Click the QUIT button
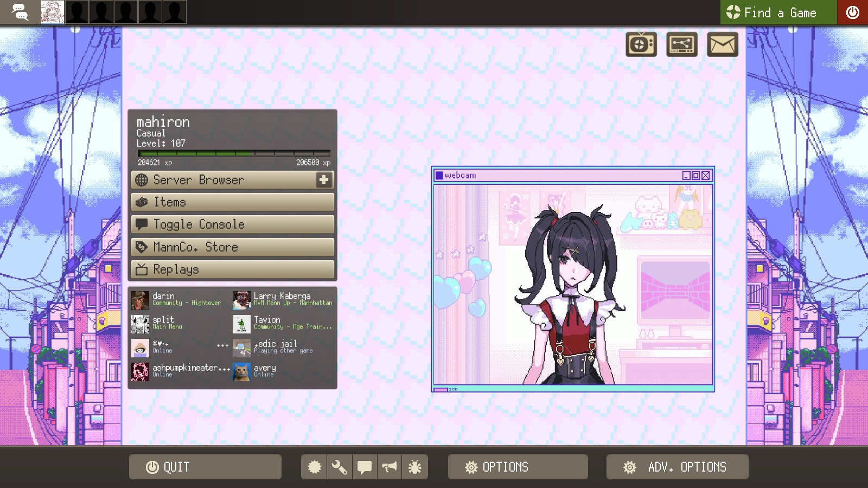Viewport: 868px width, 488px height. (205, 467)
